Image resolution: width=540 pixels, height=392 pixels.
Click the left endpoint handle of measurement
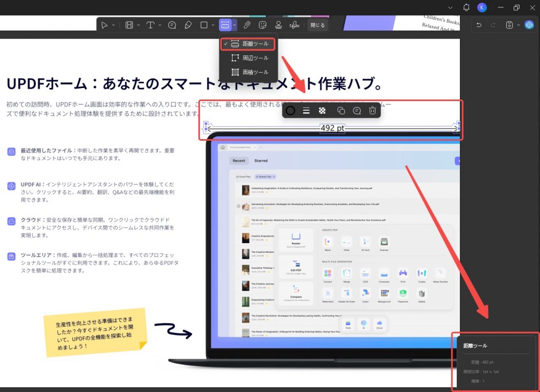coord(206,129)
